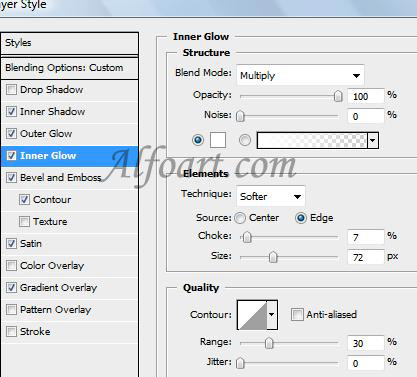The width and height of the screenshot is (417, 377).
Task: Uncheck the Outer Glow checkbox
Action: point(11,133)
